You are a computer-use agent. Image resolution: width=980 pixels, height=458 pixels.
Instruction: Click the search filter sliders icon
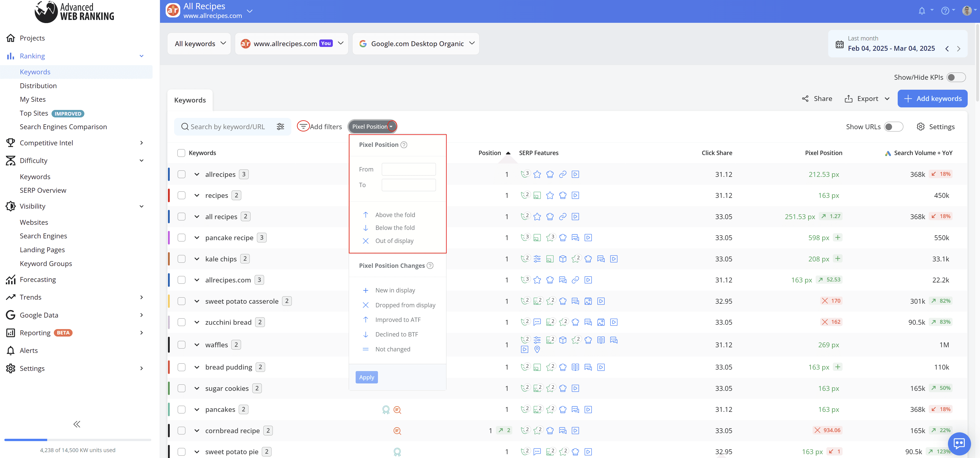[x=280, y=127]
